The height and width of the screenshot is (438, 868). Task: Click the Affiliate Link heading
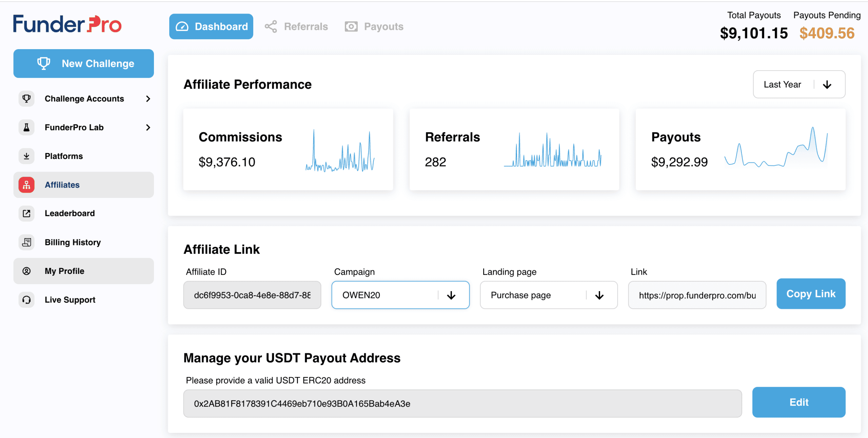click(222, 250)
